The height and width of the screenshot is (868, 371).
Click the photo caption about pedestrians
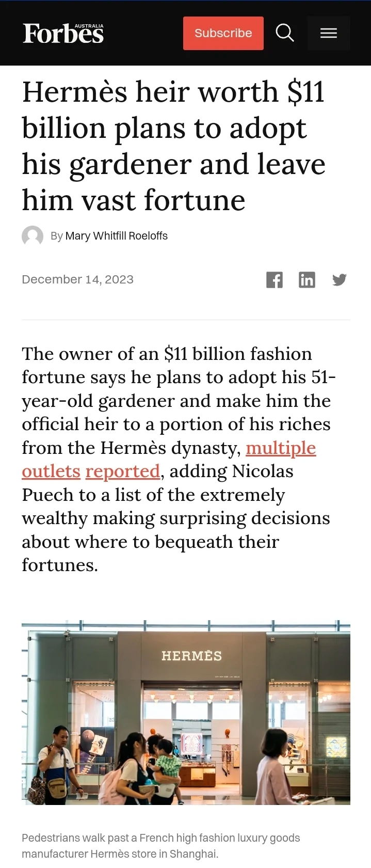pos(160,846)
